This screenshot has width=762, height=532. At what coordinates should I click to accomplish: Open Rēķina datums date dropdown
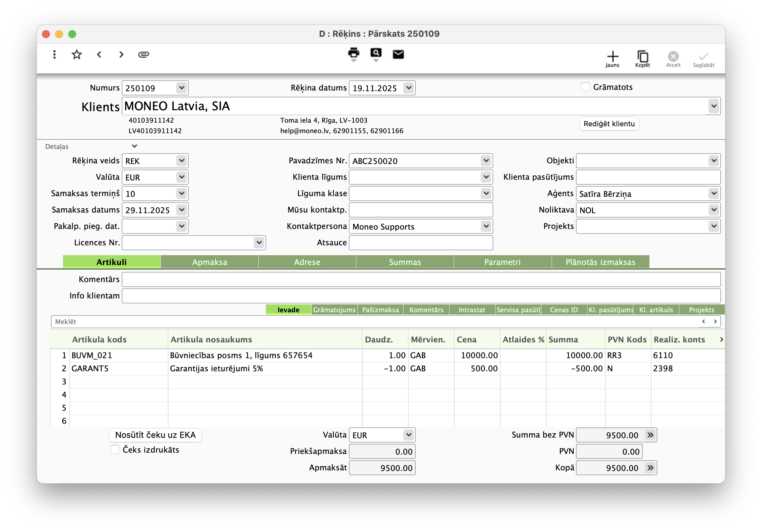pos(409,88)
